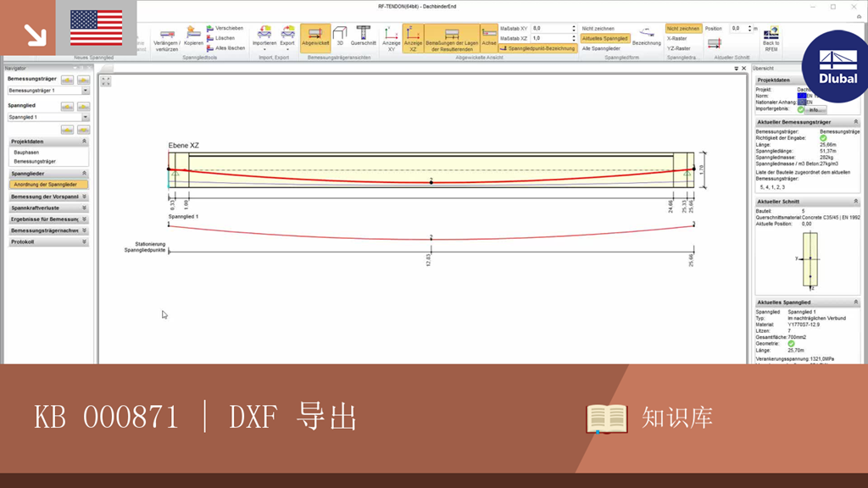The height and width of the screenshot is (488, 868).
Task: Select Alle Spannglieder option
Action: (x=601, y=48)
